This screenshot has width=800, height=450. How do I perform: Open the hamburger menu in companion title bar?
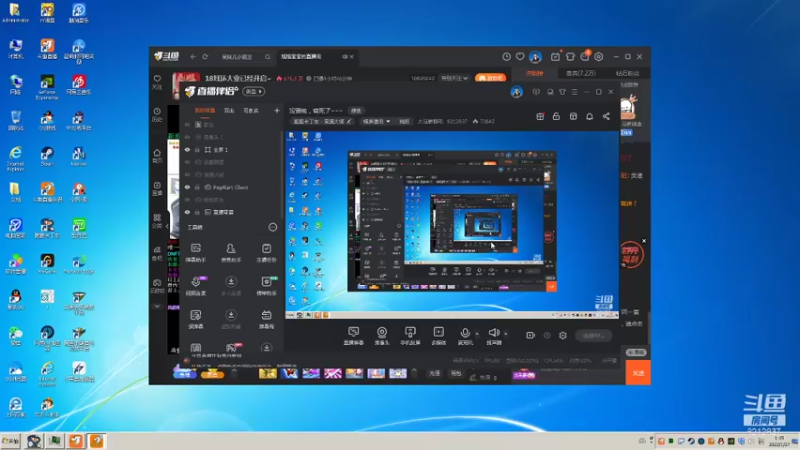pos(574,92)
